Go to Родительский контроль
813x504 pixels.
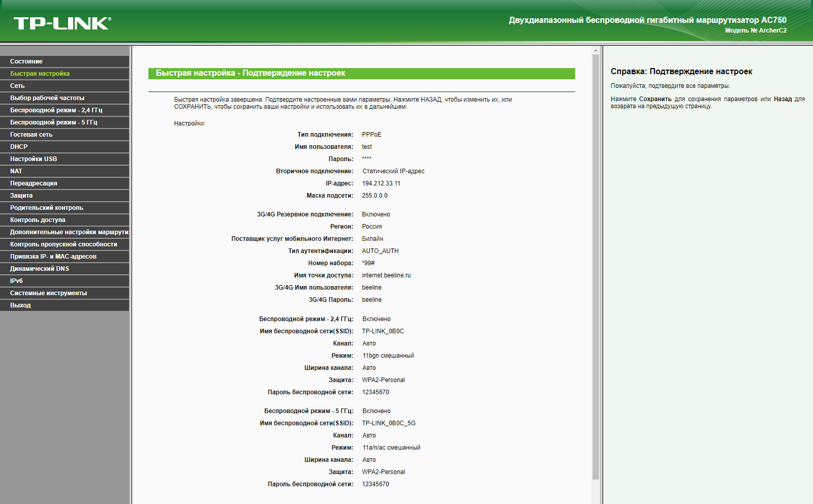tap(65, 208)
